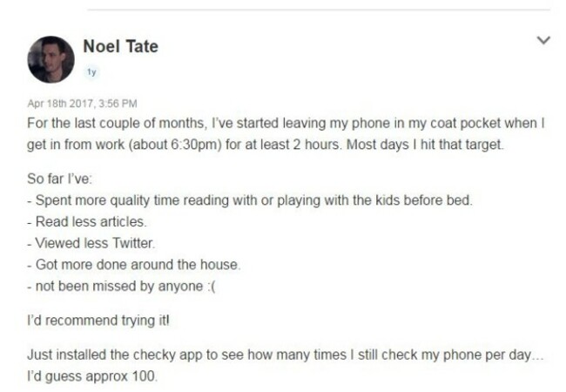Click the bullet about quality time with kids
566x392 pixels.
250,200
